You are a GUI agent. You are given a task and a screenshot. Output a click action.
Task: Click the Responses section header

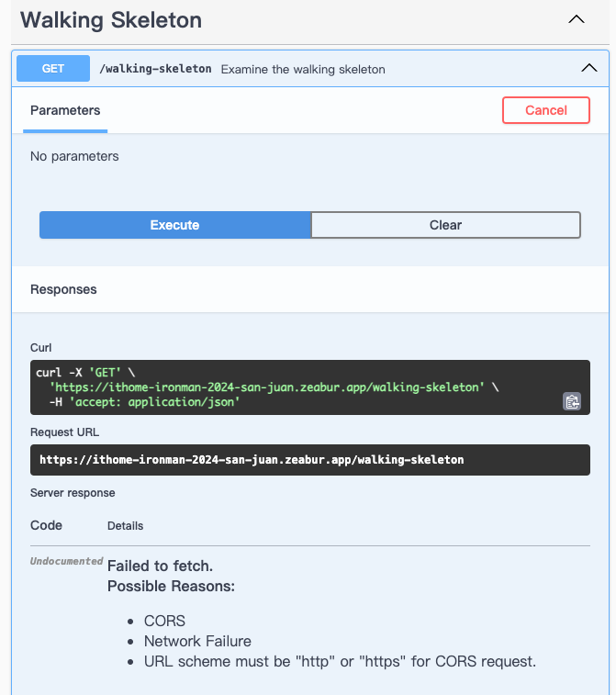[x=63, y=289]
